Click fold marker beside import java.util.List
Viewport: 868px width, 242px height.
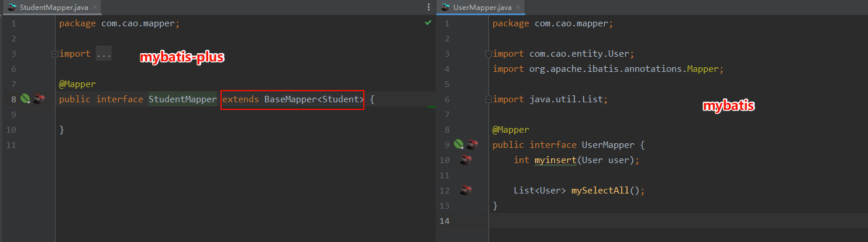point(488,99)
